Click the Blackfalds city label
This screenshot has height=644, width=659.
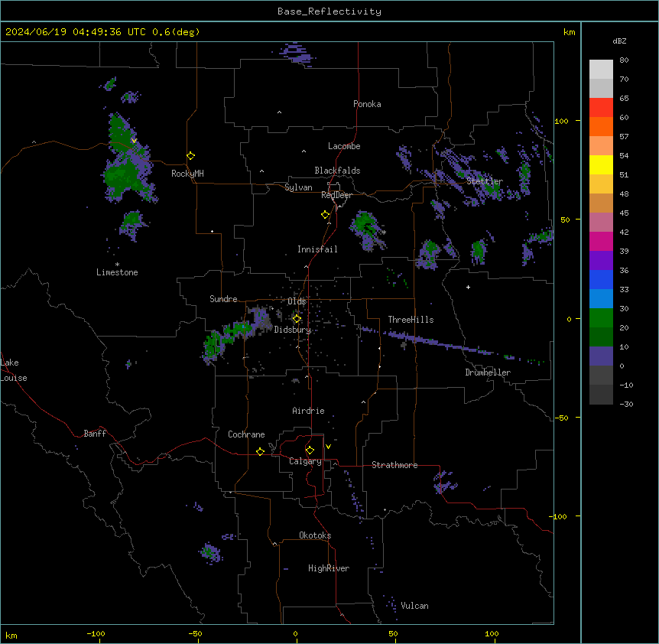(337, 171)
